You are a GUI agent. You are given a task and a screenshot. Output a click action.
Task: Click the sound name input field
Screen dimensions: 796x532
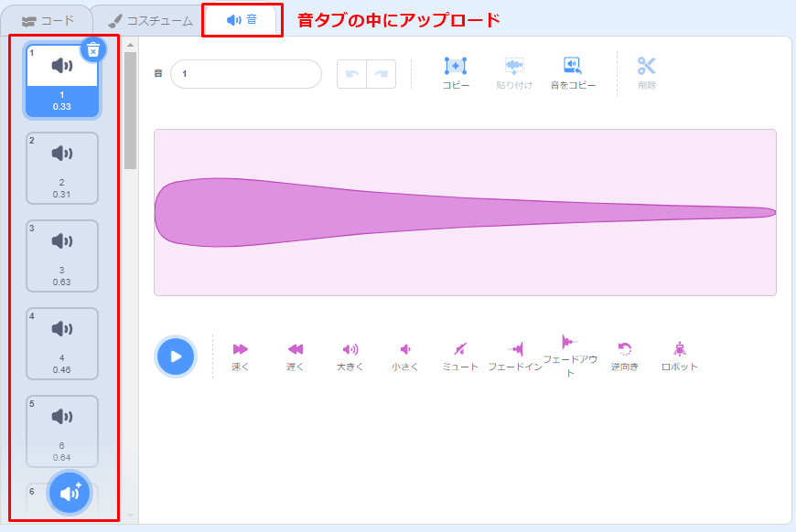[246, 74]
